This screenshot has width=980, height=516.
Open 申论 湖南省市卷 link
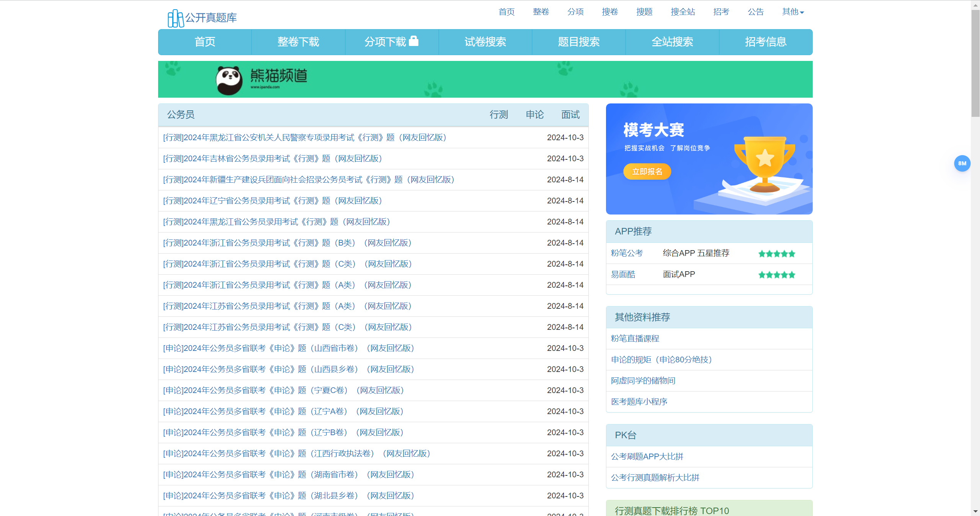[289, 475]
